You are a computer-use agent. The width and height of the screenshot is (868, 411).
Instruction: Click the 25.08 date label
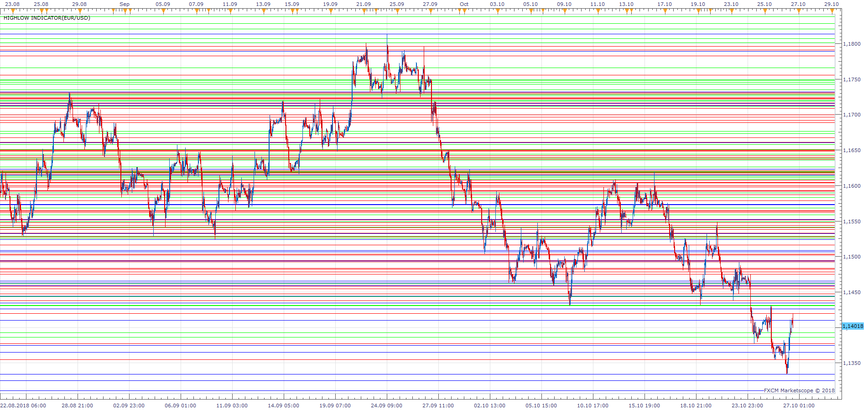coord(41,4)
